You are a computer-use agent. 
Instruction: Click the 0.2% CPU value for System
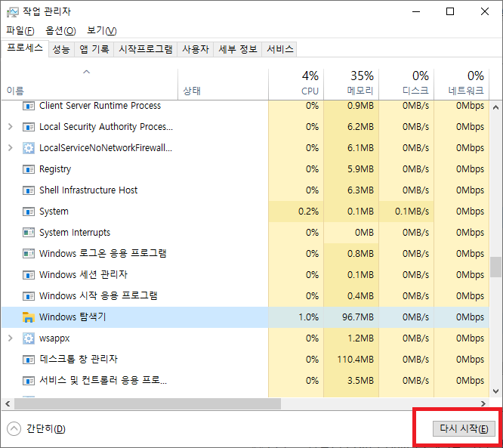pos(308,212)
